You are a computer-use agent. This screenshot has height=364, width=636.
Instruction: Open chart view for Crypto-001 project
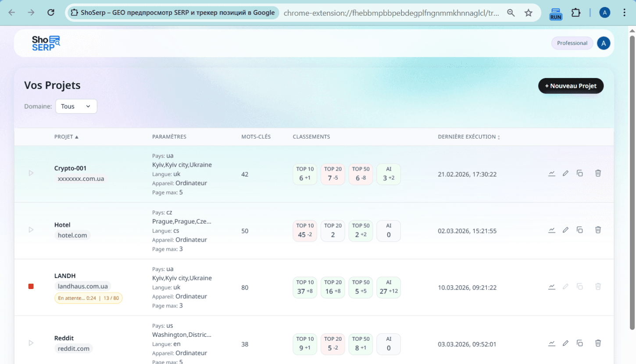click(x=552, y=173)
